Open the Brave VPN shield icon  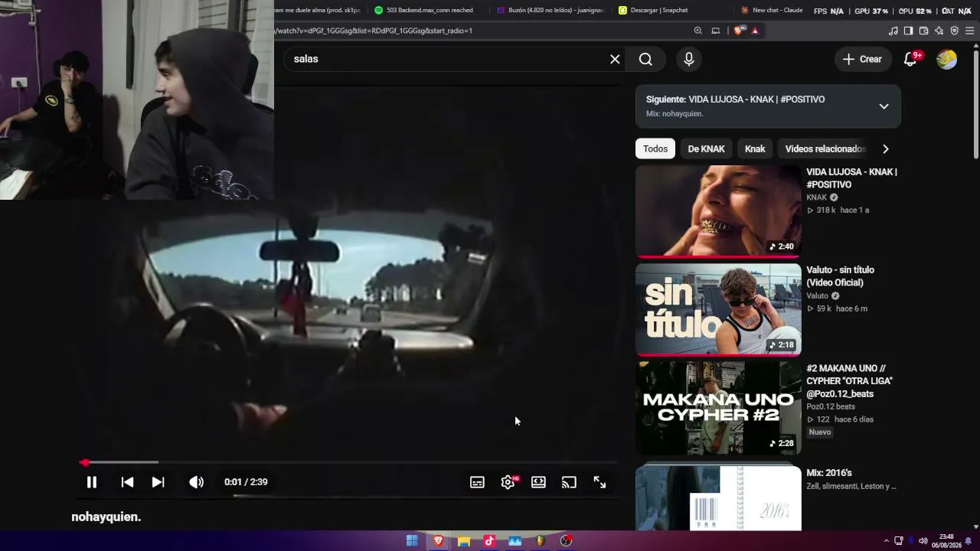954,31
